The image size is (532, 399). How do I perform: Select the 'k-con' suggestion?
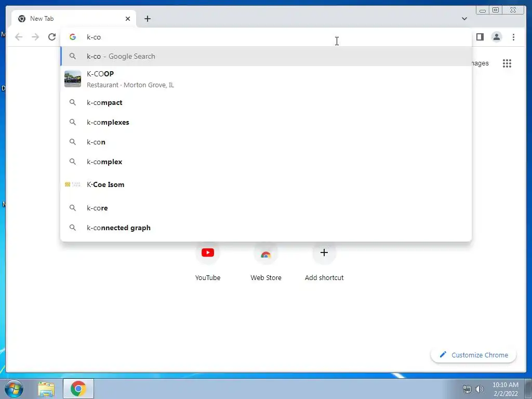tap(266, 142)
